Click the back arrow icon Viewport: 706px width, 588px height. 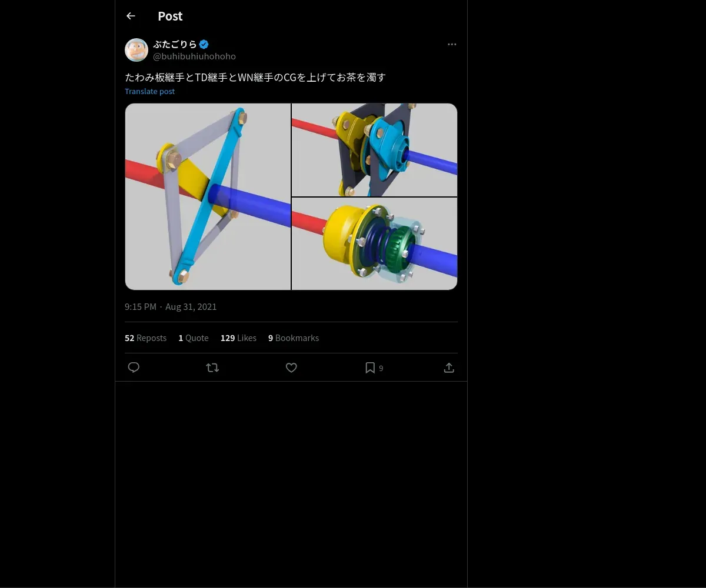[131, 16]
